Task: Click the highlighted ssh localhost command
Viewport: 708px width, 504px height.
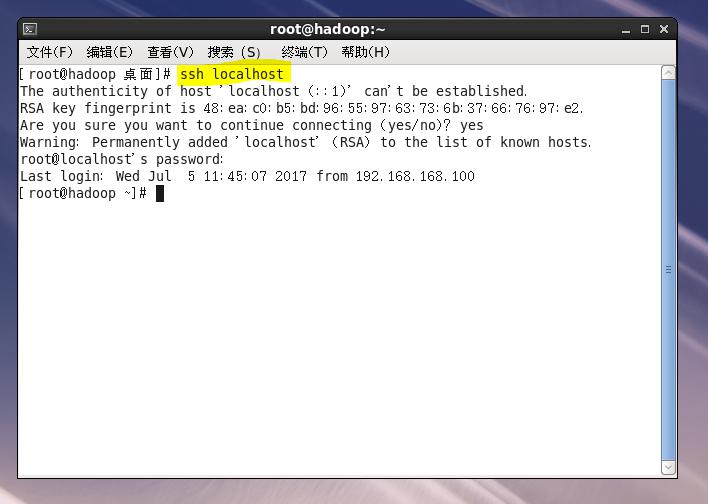Action: pyautogui.click(x=232, y=74)
